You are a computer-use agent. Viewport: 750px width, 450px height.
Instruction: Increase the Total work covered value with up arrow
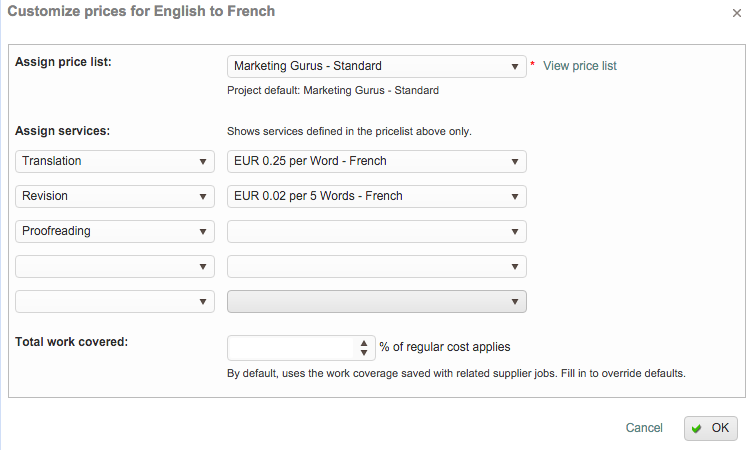(364, 343)
